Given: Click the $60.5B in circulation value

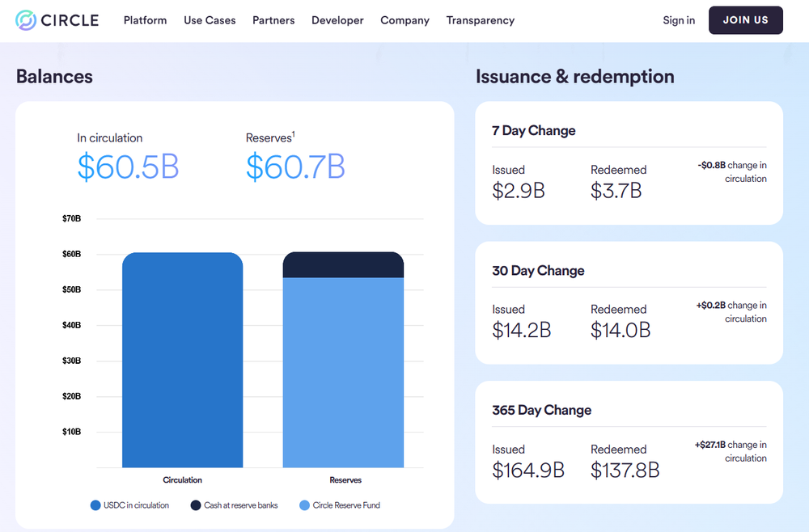Looking at the screenshot, I should (x=128, y=167).
